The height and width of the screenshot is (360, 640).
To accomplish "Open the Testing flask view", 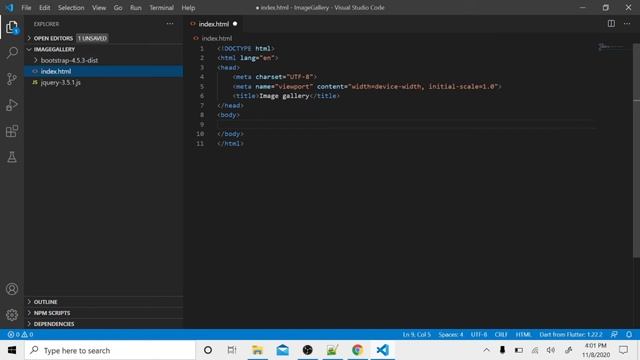I will pos(12,157).
